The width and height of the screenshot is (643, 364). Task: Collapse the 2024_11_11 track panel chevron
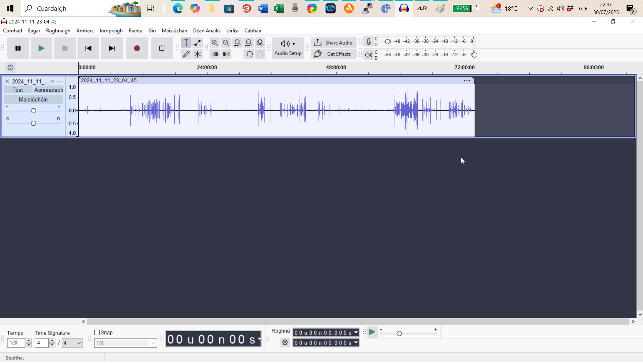pyautogui.click(x=52, y=81)
